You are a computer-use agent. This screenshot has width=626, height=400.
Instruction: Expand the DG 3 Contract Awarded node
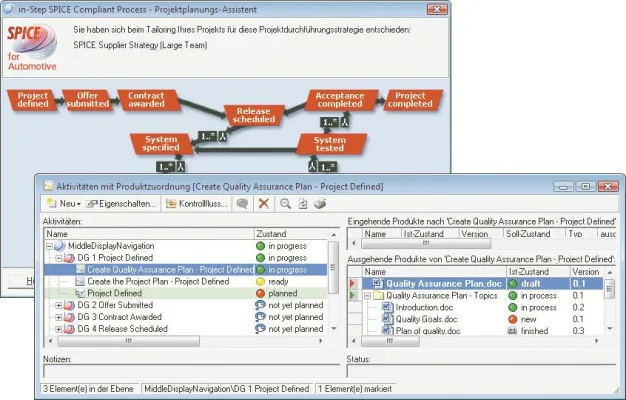click(58, 317)
